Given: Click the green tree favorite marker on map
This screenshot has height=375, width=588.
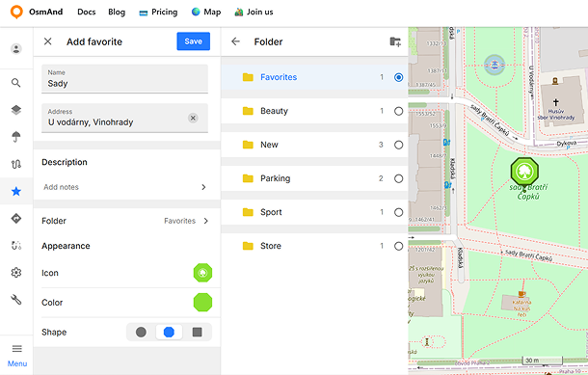Looking at the screenshot, I should point(524,171).
